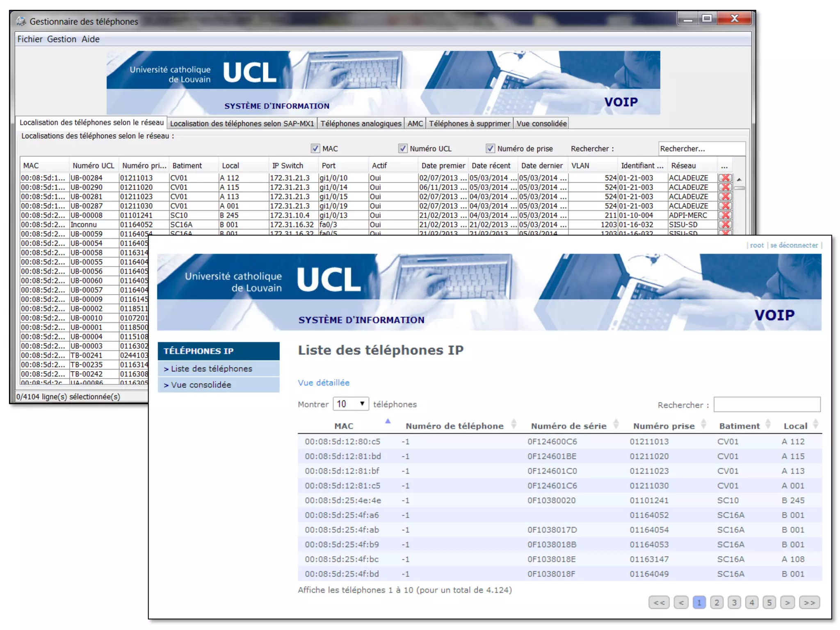Image resolution: width=840 pixels, height=630 pixels.
Task: Click red X icon for Inconnu row
Action: point(725,224)
